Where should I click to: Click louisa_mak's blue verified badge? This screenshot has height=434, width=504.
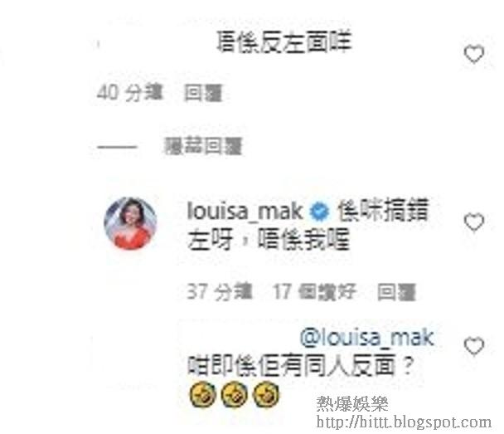319,212
